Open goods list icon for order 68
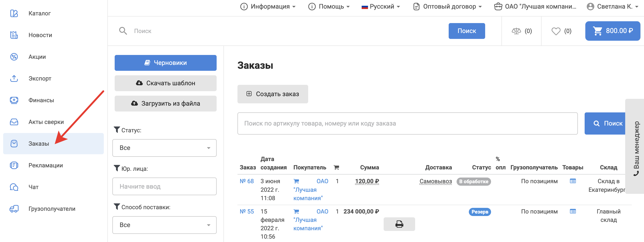Image resolution: width=644 pixels, height=242 pixels. click(572, 181)
